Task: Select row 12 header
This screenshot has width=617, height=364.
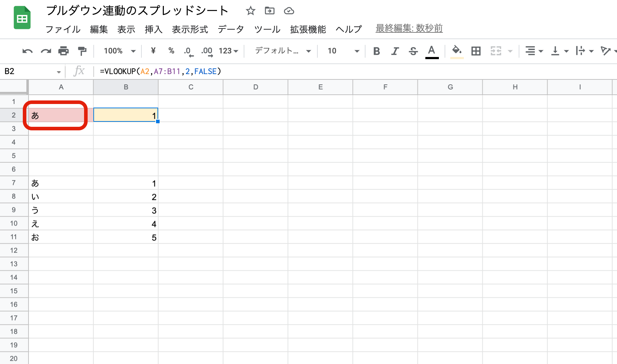Action: [14, 250]
